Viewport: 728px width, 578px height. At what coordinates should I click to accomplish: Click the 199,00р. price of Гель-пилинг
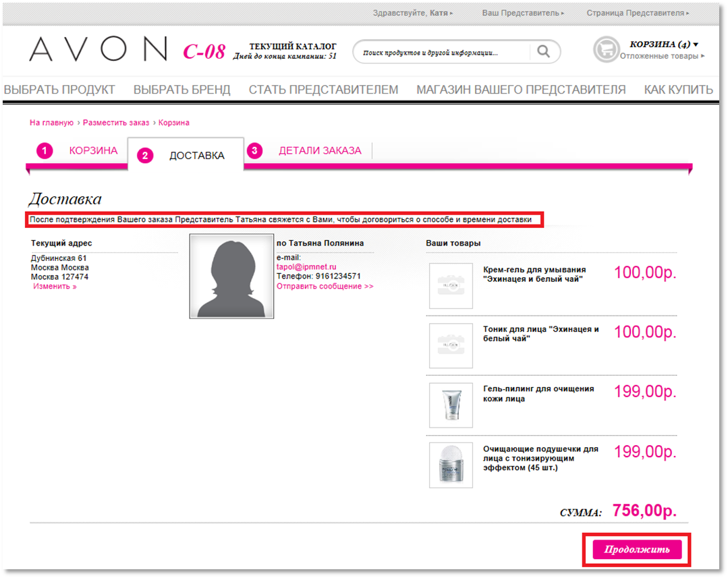646,392
